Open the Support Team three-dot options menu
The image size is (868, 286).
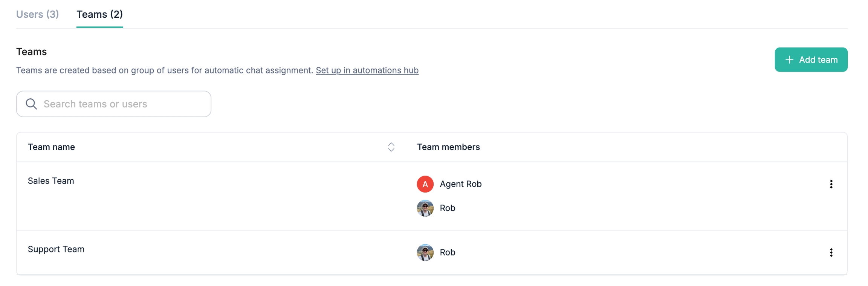[x=831, y=252]
